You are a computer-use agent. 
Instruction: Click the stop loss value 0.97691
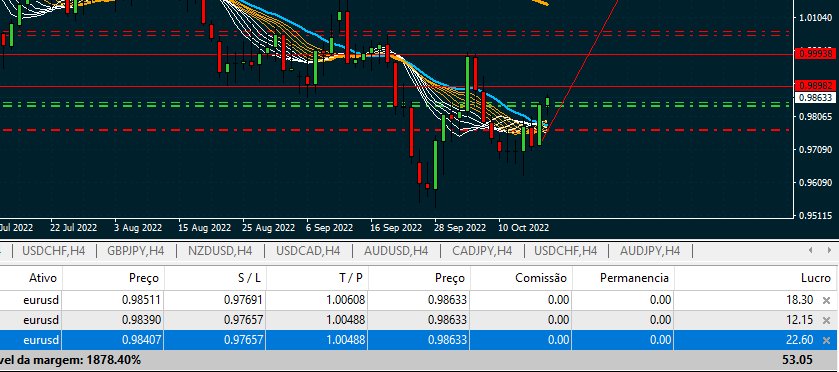pyautogui.click(x=243, y=300)
